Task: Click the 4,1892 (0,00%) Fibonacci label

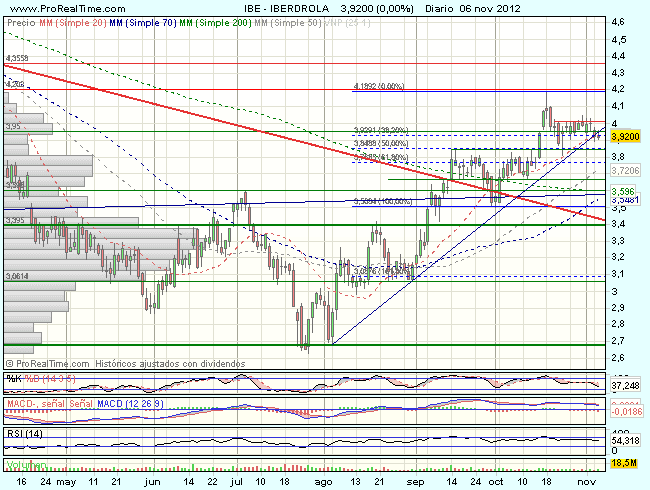Action: point(379,86)
